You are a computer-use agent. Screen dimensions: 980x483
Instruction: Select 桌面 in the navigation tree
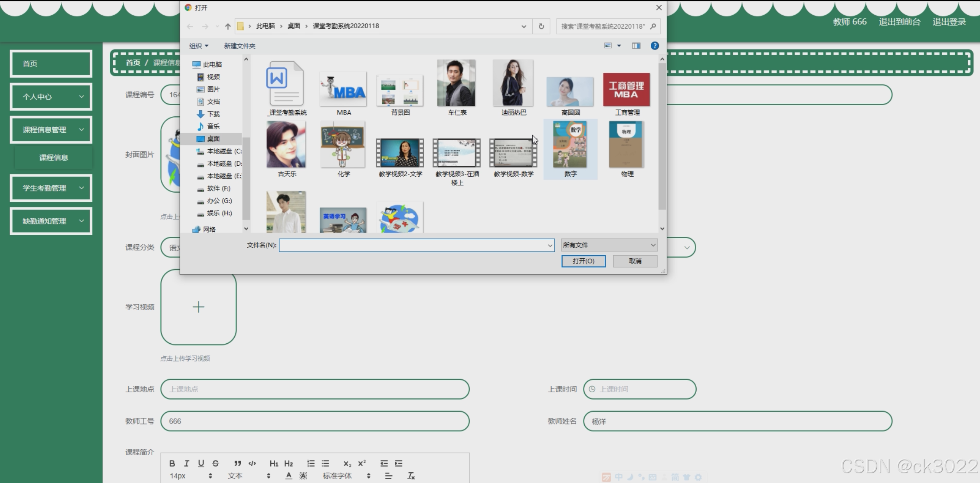tap(213, 138)
